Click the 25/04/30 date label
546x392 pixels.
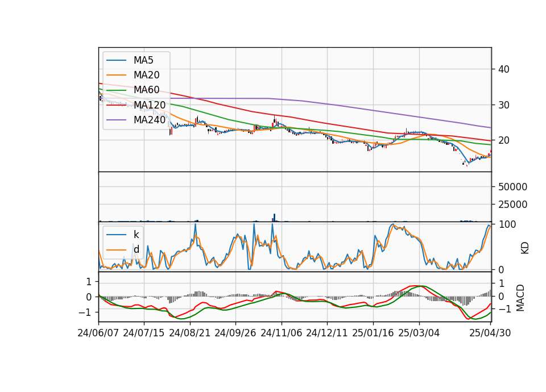coord(490,333)
